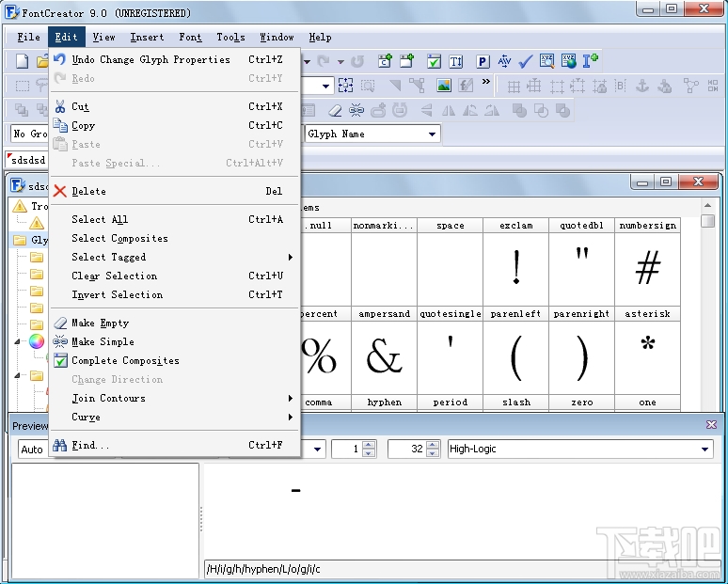Screen dimensions: 728x584
Task: Expand the Curve submenu
Action: point(175,417)
